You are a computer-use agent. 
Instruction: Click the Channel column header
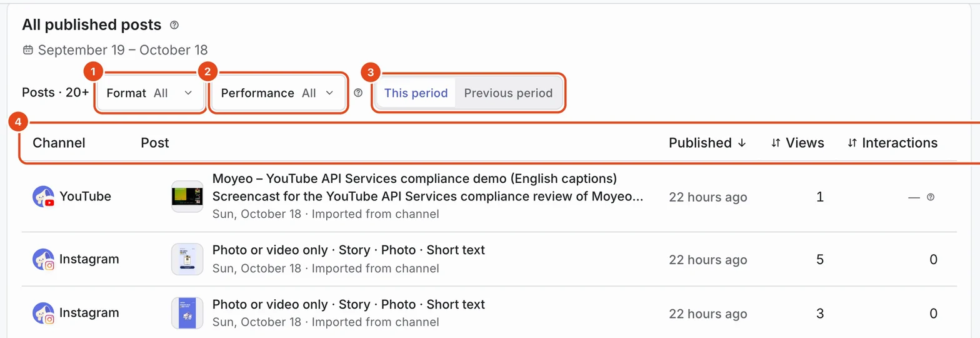click(59, 143)
